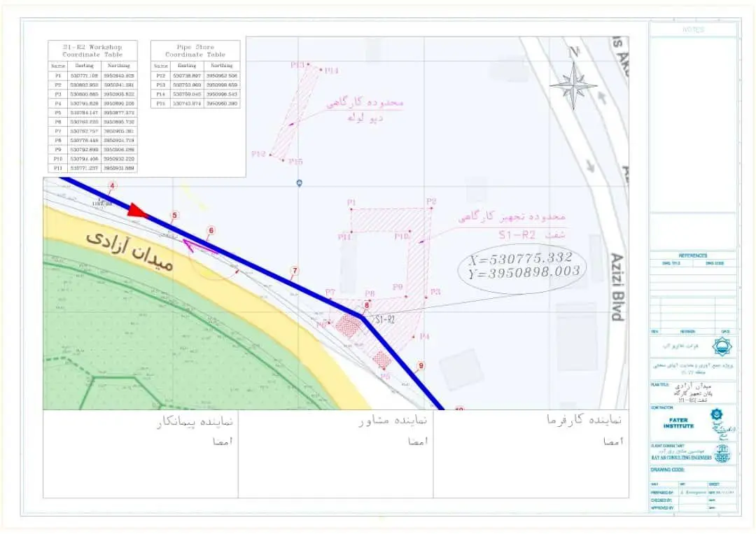Click the north compass rose symbol

[x=573, y=85]
